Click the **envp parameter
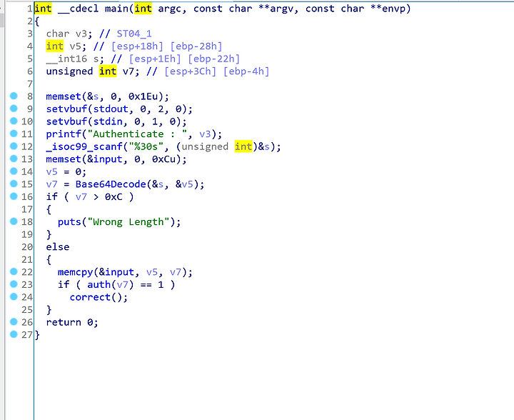 [388, 9]
